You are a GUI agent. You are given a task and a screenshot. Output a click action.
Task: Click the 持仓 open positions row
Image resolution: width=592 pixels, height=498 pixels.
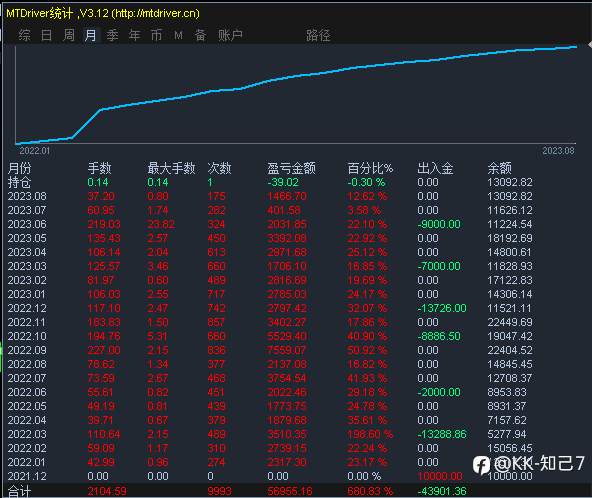coord(271,182)
